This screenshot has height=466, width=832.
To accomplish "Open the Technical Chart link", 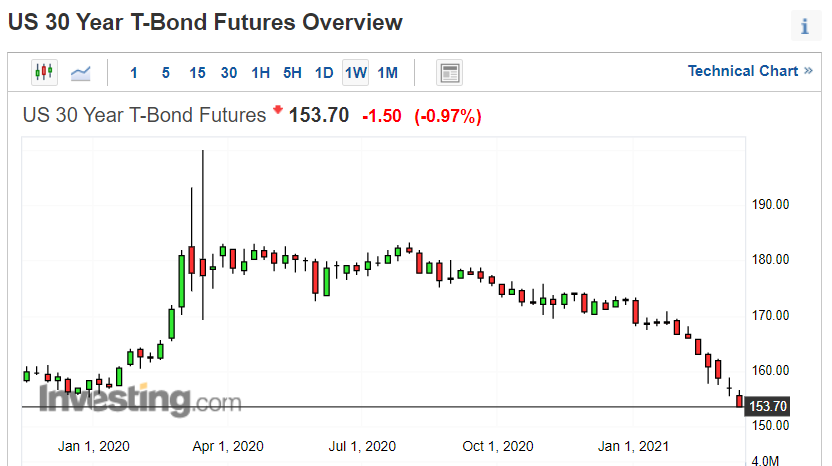I will [x=743, y=71].
